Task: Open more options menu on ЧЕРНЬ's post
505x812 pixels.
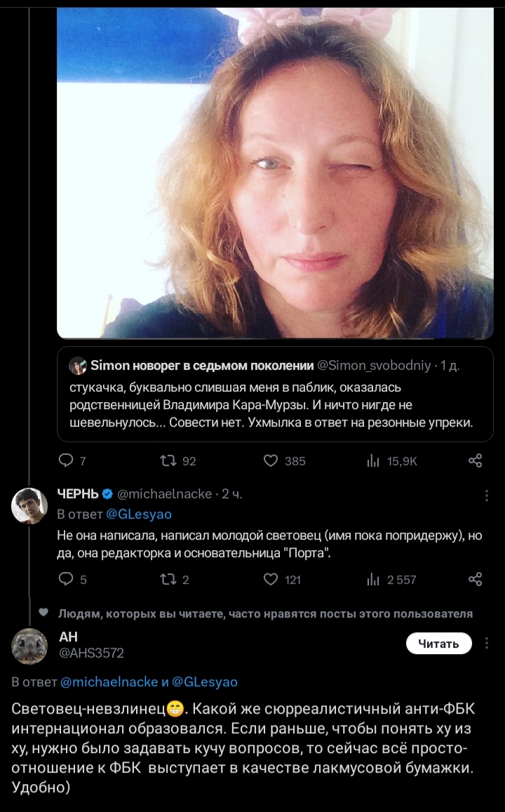Action: (487, 495)
